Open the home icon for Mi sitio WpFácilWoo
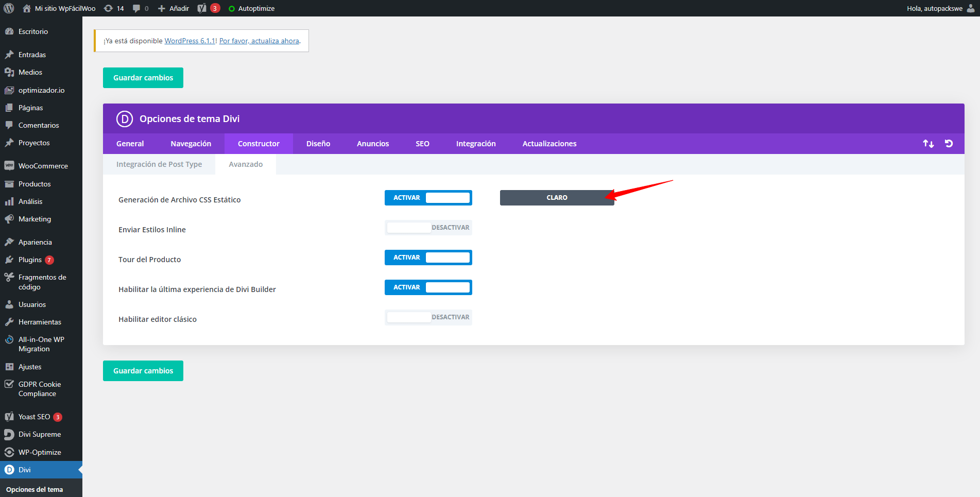 (x=27, y=8)
